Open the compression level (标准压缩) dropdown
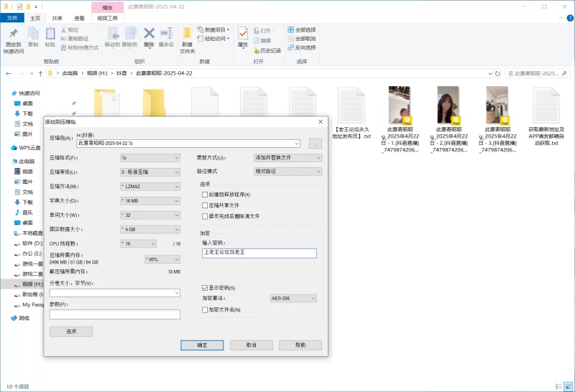 [x=150, y=172]
